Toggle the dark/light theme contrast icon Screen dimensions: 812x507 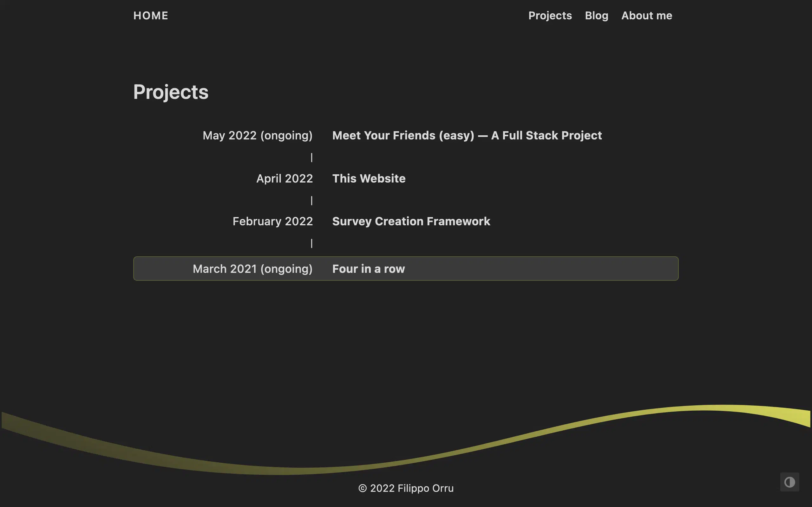pyautogui.click(x=789, y=482)
